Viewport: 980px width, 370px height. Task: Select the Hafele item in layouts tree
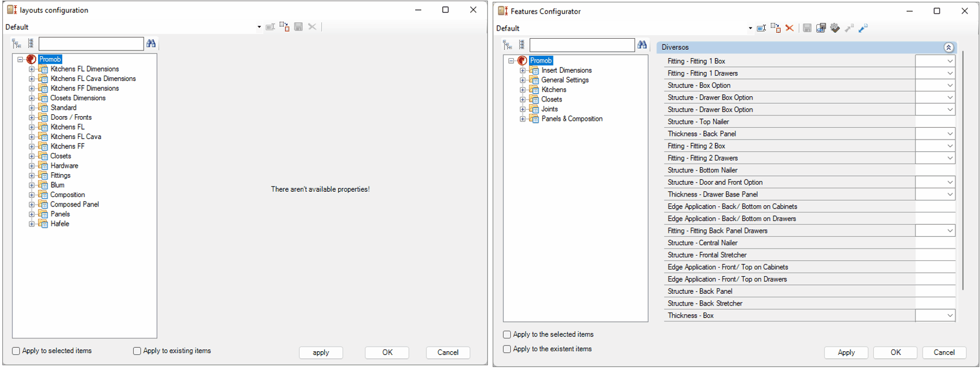click(x=60, y=224)
